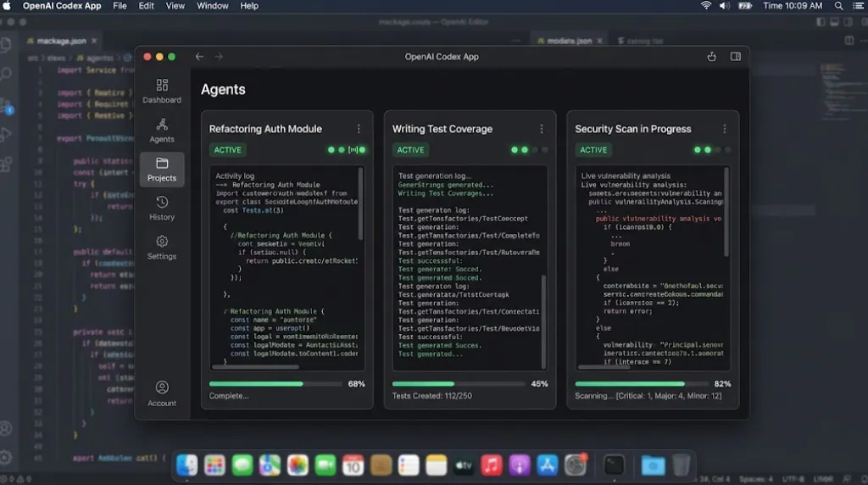
Task: Click the 45% test coverage progress bar
Action: click(x=459, y=384)
